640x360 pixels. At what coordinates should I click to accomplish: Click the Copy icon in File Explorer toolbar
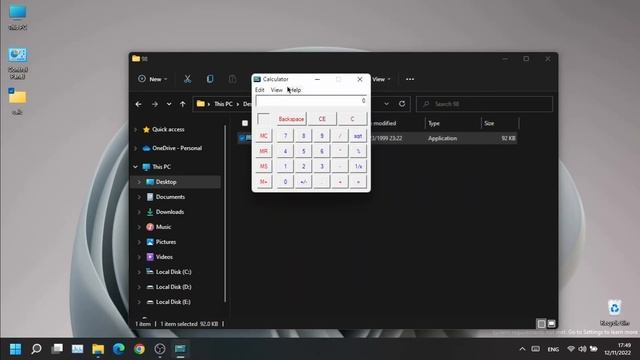click(x=210, y=79)
